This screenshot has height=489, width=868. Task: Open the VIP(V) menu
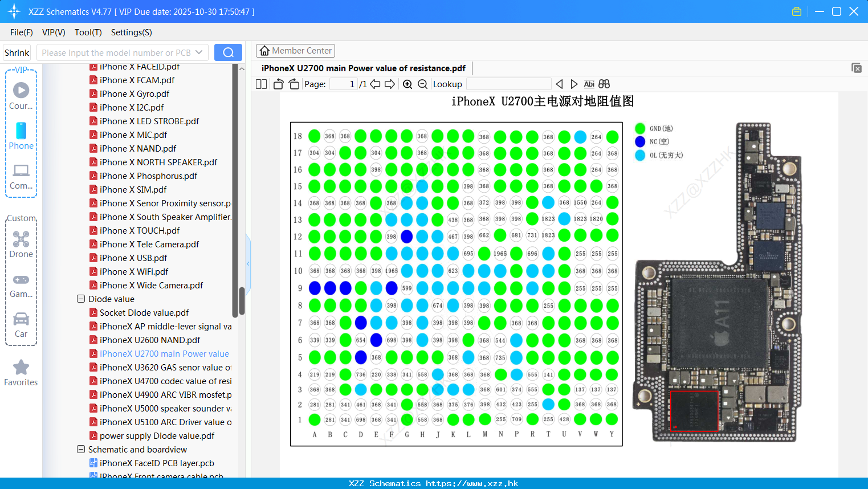(x=54, y=32)
